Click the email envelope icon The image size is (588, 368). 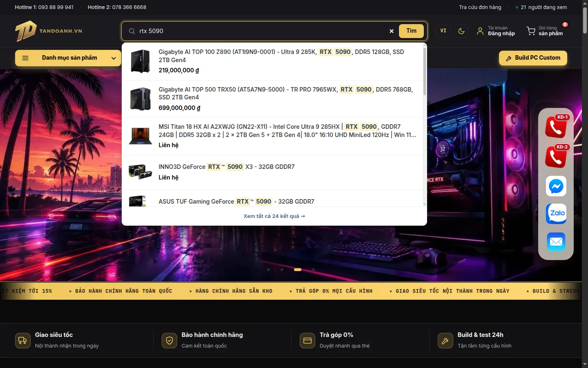[x=556, y=242]
